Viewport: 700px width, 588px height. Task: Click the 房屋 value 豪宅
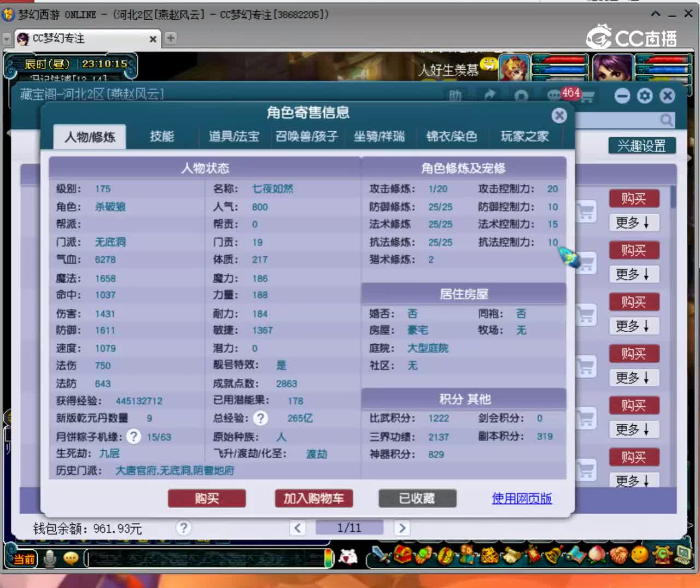coord(417,330)
